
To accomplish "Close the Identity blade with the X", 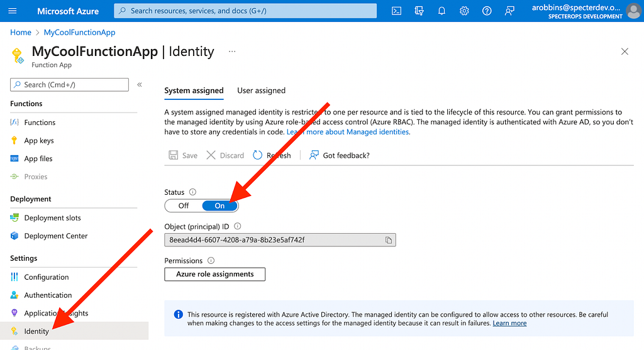I will (625, 52).
